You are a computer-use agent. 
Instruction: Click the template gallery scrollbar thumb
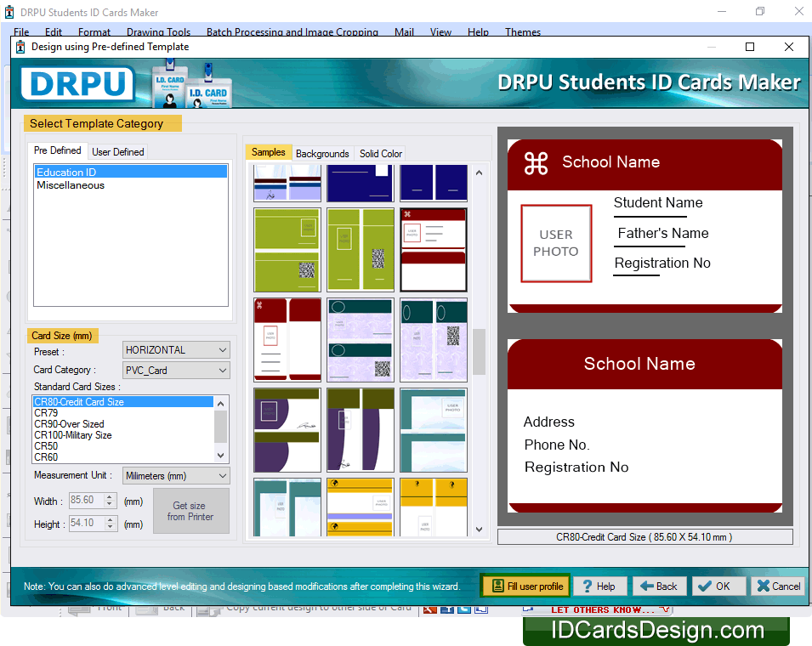point(479,351)
